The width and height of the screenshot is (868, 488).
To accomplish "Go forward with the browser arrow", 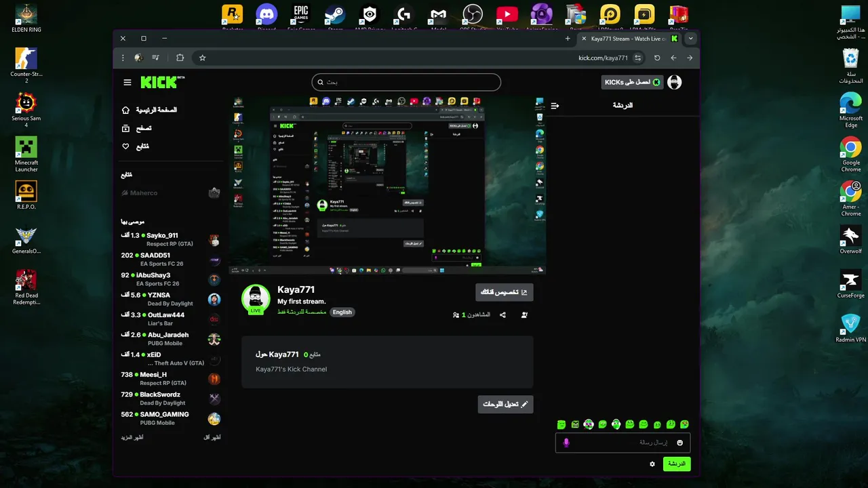I will [690, 58].
